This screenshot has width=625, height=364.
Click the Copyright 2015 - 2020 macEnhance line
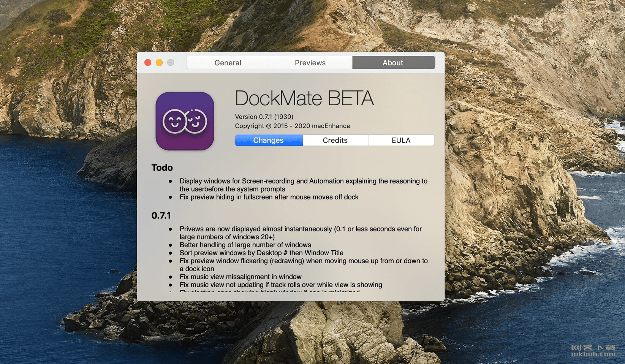pyautogui.click(x=293, y=126)
